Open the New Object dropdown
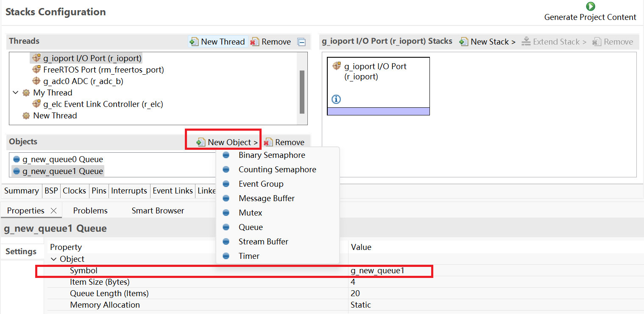 [227, 142]
